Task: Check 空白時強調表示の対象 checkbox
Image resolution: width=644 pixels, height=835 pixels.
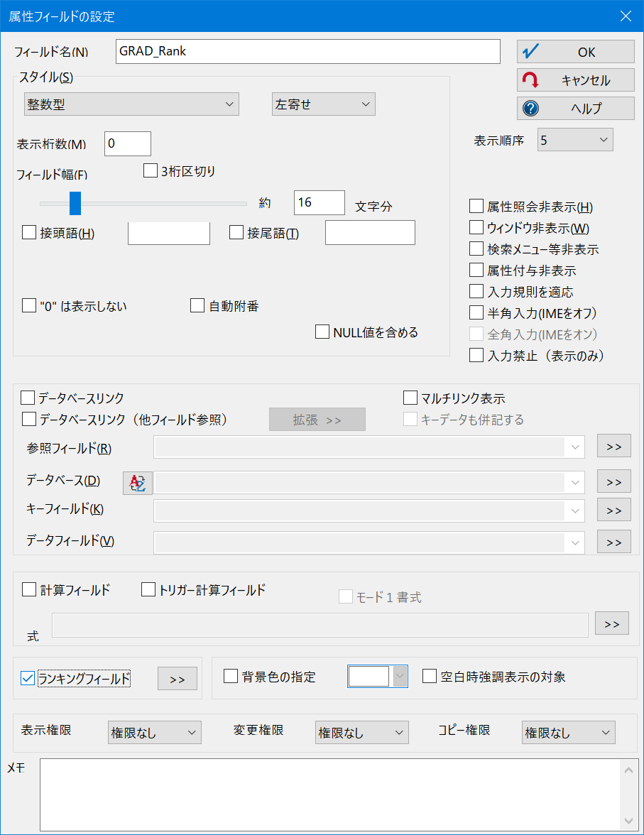Action: point(430,676)
